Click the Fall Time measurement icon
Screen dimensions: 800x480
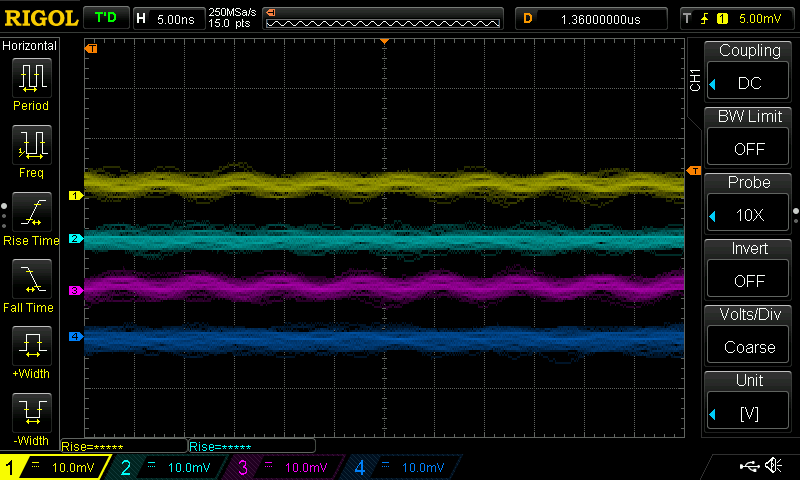point(30,280)
